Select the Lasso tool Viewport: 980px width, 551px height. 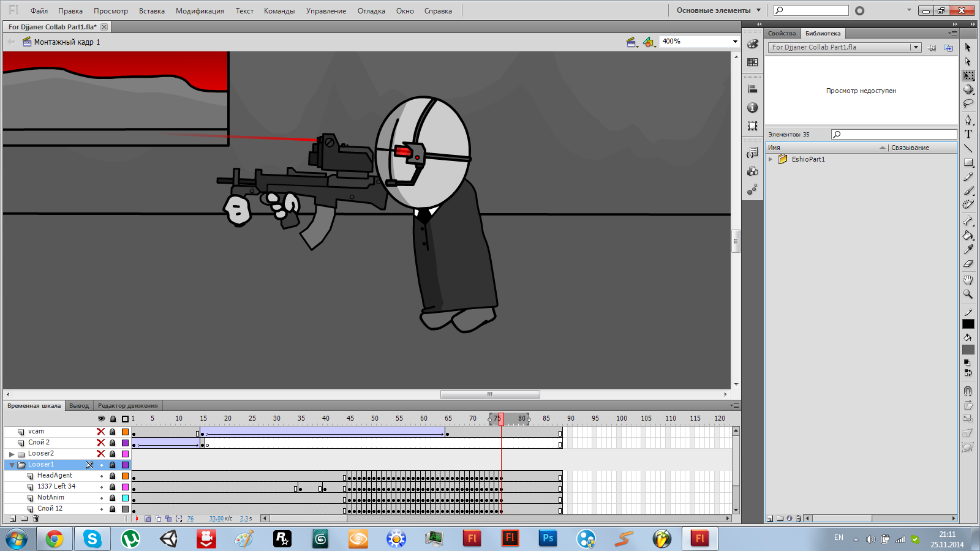pos(968,103)
